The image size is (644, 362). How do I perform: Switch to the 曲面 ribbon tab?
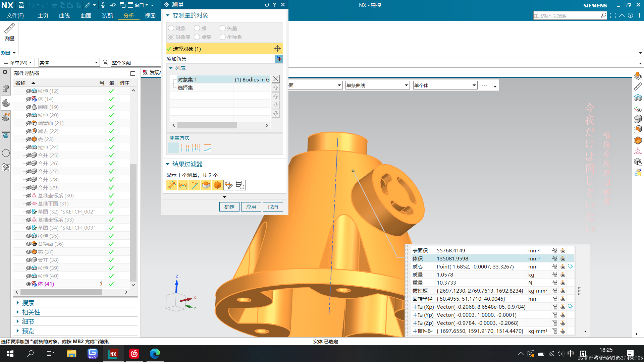pyautogui.click(x=86, y=15)
